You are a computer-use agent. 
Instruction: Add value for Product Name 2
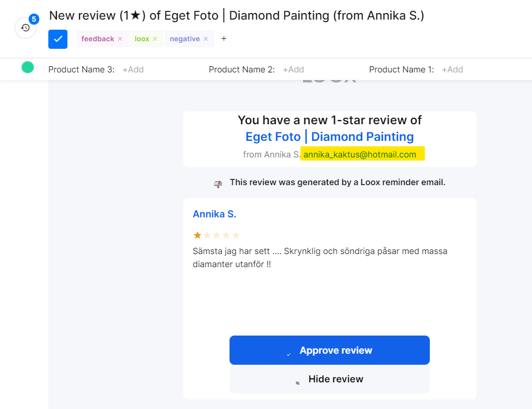pos(293,69)
